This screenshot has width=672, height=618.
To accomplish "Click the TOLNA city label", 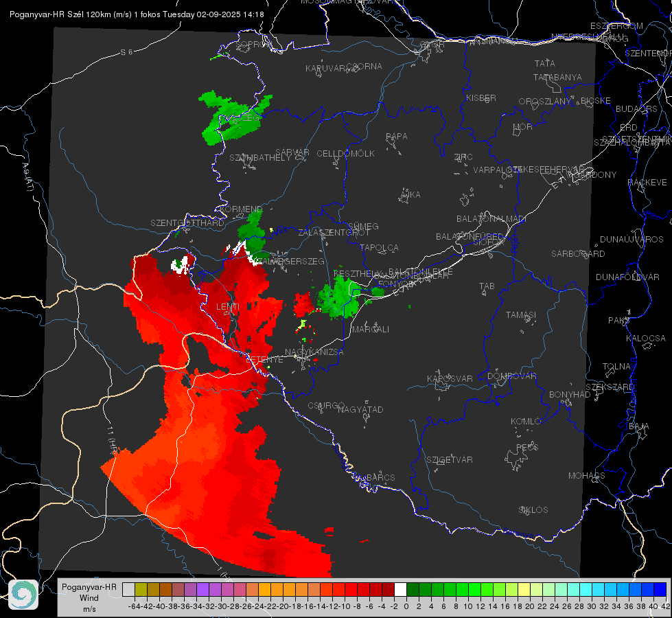I will 616,367.
